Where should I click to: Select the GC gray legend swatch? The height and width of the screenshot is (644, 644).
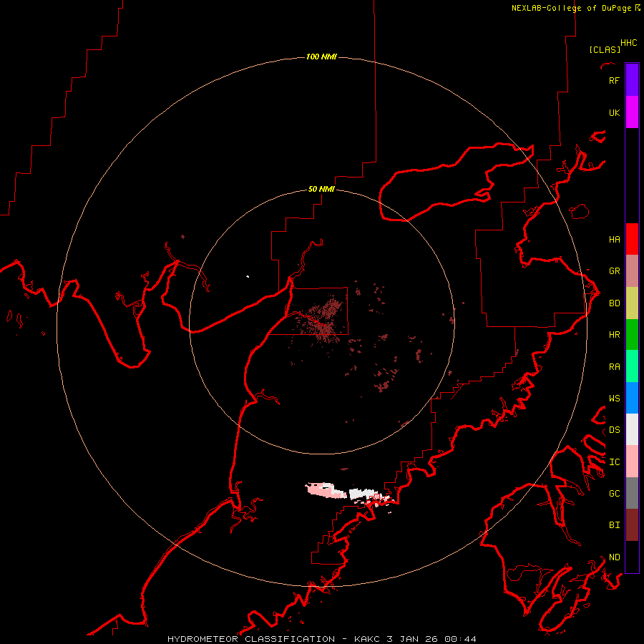point(632,493)
